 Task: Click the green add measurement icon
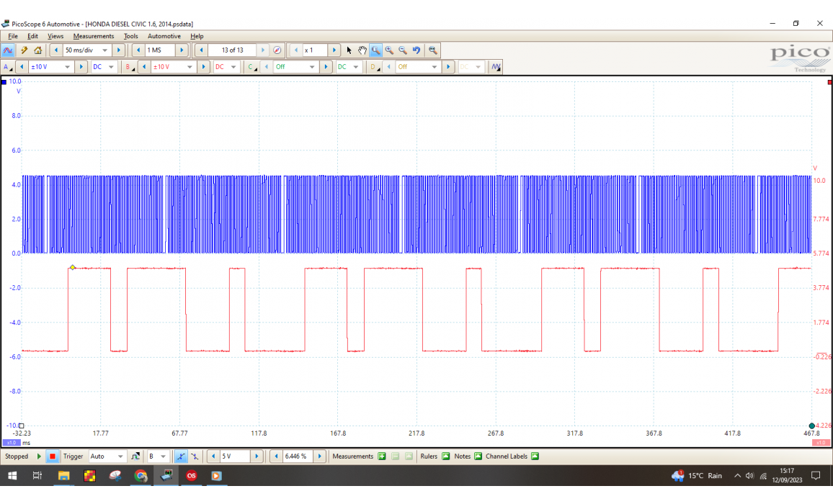[x=382, y=456]
